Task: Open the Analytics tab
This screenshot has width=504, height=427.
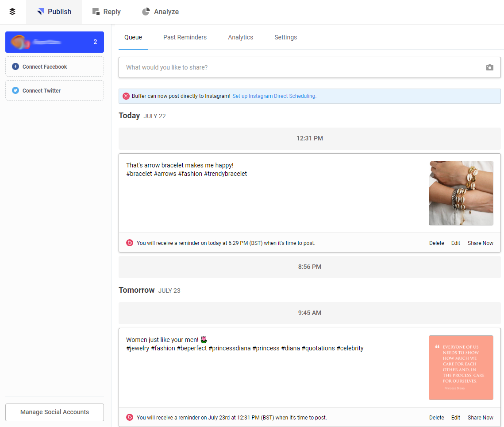Action: pos(240,37)
